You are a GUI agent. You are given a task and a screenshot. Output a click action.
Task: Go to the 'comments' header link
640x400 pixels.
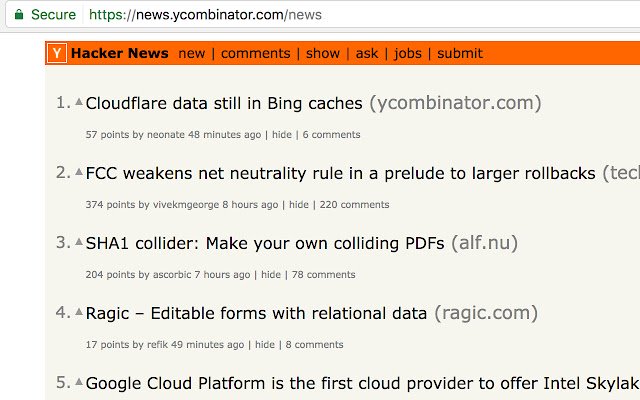tap(255, 53)
